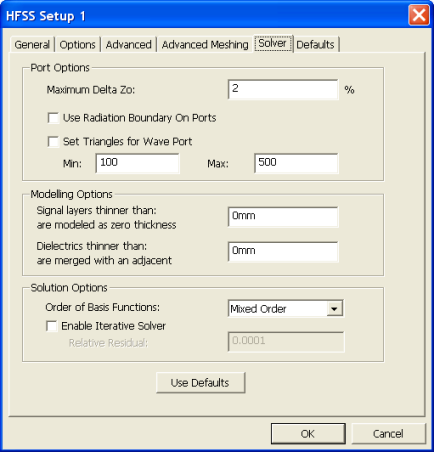Click the Solver tab
This screenshot has height=452, width=434.
pos(272,43)
